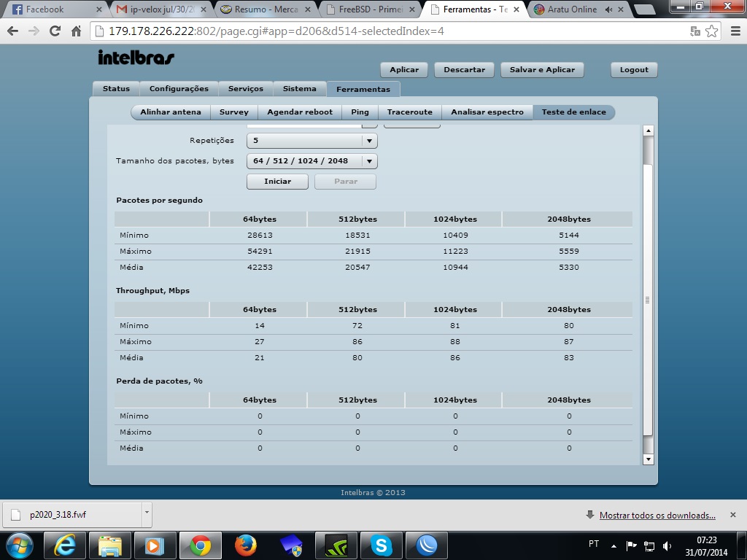This screenshot has height=560, width=747.
Task: Select the Ferramentas tab
Action: tap(363, 89)
